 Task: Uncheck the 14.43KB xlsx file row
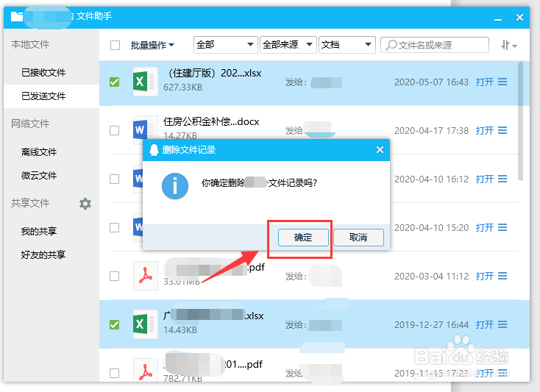(114, 324)
